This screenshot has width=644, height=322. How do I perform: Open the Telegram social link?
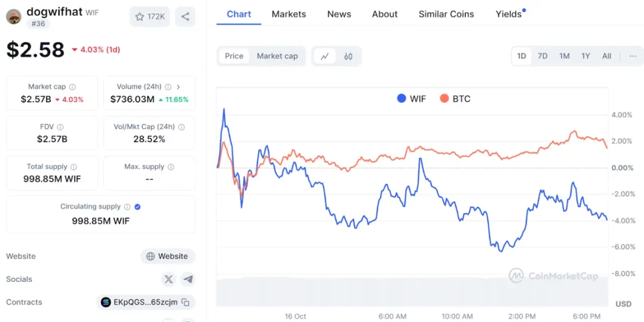pos(188,279)
